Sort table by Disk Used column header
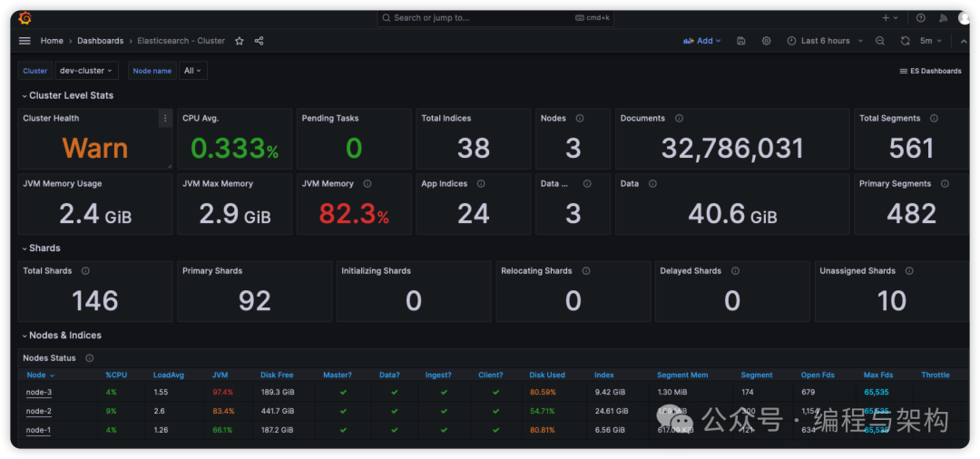The image size is (980, 459). tap(547, 376)
